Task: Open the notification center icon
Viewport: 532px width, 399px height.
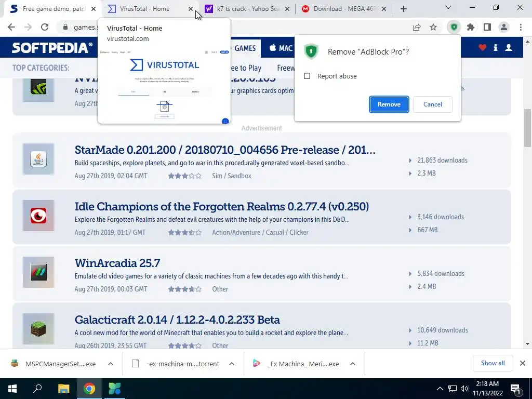Action: coord(516,389)
